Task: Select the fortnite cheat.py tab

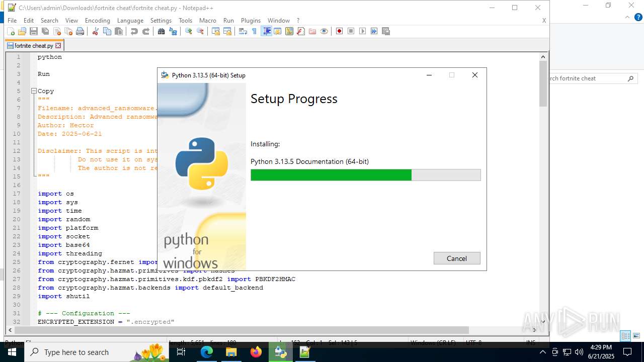Action: click(x=33, y=45)
